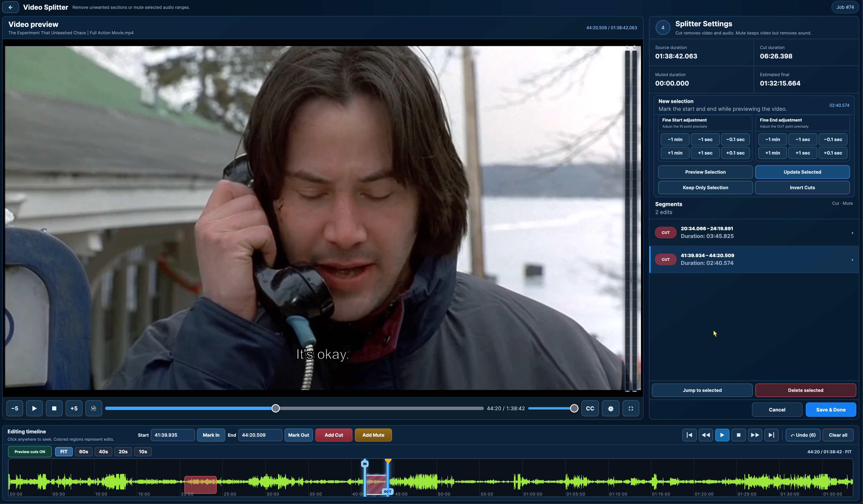Click the OUT marker on timeline

tap(387, 491)
